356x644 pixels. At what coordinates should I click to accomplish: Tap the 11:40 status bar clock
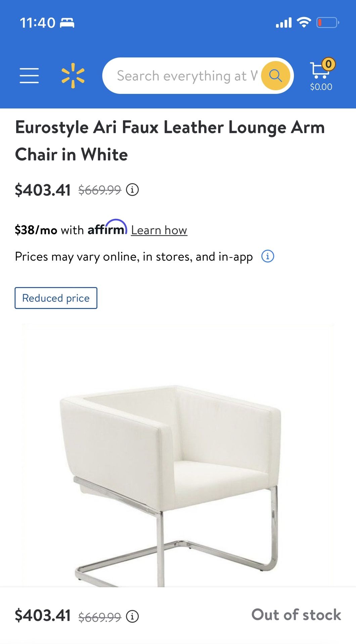pyautogui.click(x=37, y=23)
